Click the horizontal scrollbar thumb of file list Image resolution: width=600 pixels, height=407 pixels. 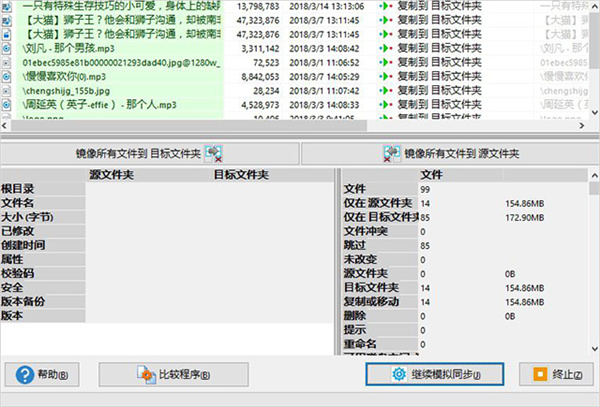coord(189,125)
